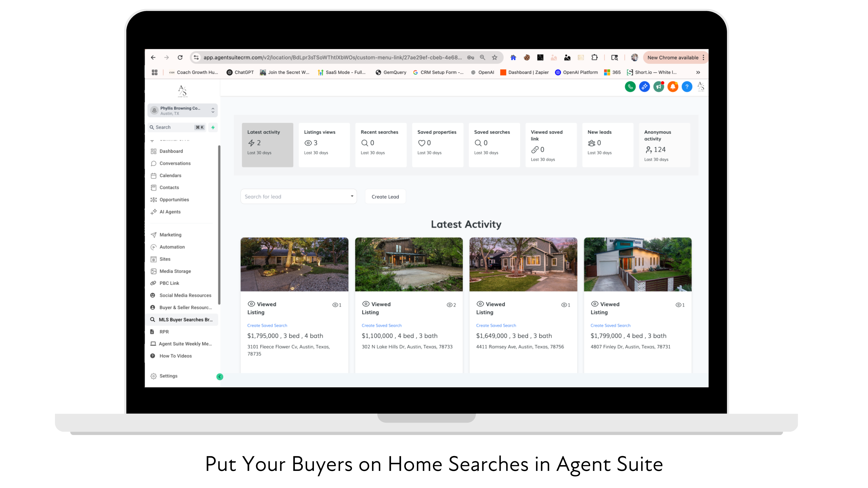
Task: Click the green lightning quick actions icon
Action: (x=213, y=127)
